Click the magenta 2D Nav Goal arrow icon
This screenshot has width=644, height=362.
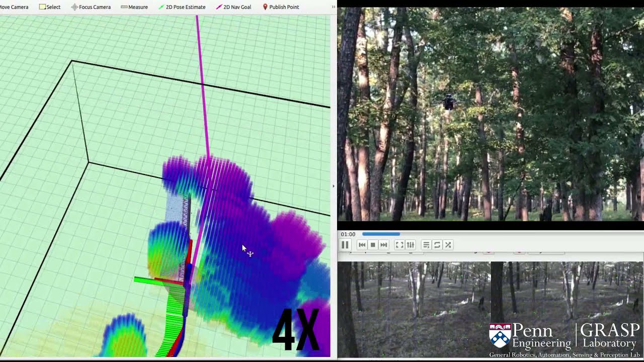pos(219,7)
